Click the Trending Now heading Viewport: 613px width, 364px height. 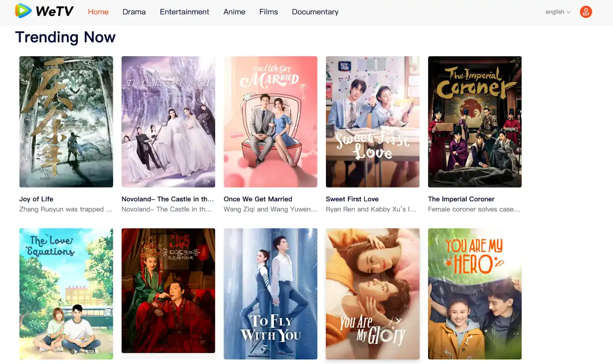point(65,37)
